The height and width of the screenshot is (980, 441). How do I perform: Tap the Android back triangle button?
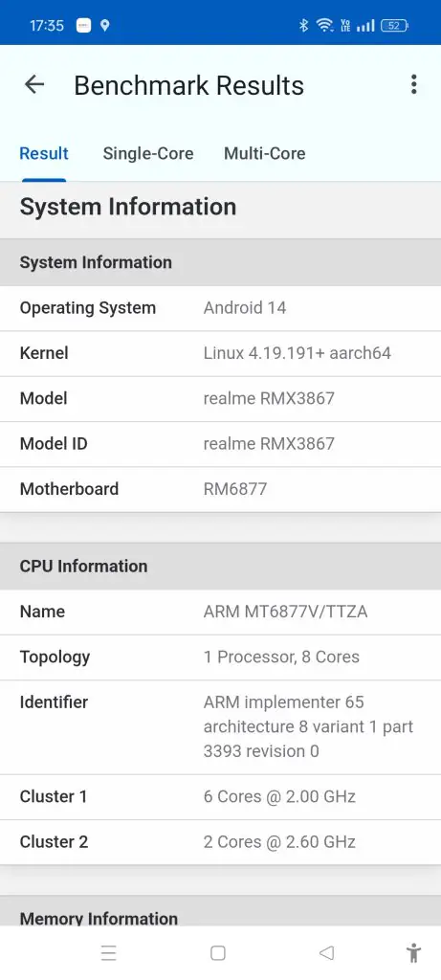click(326, 953)
